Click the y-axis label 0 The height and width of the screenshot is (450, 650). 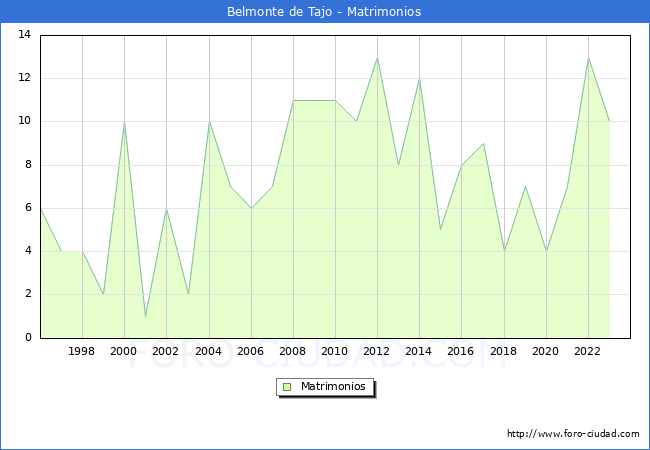[x=28, y=337]
